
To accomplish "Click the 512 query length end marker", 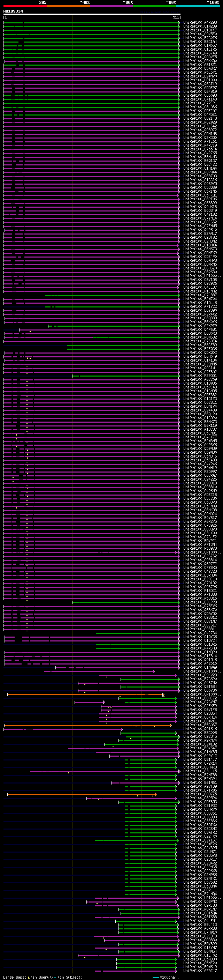I will point(176,17).
